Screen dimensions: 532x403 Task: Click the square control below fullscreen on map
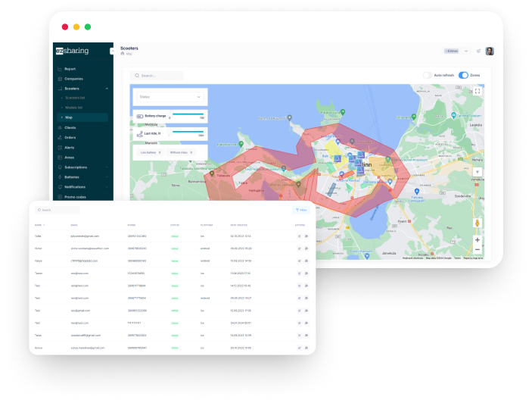click(477, 172)
